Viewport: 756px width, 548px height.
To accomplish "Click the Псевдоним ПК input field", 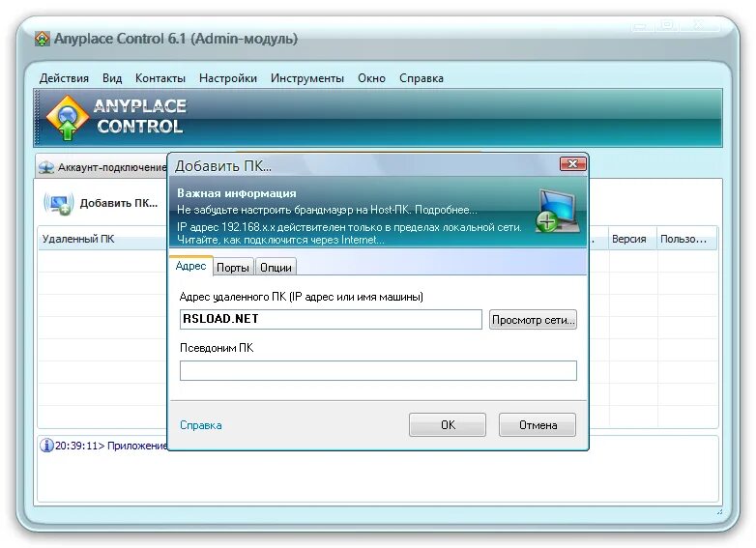I will (378, 370).
